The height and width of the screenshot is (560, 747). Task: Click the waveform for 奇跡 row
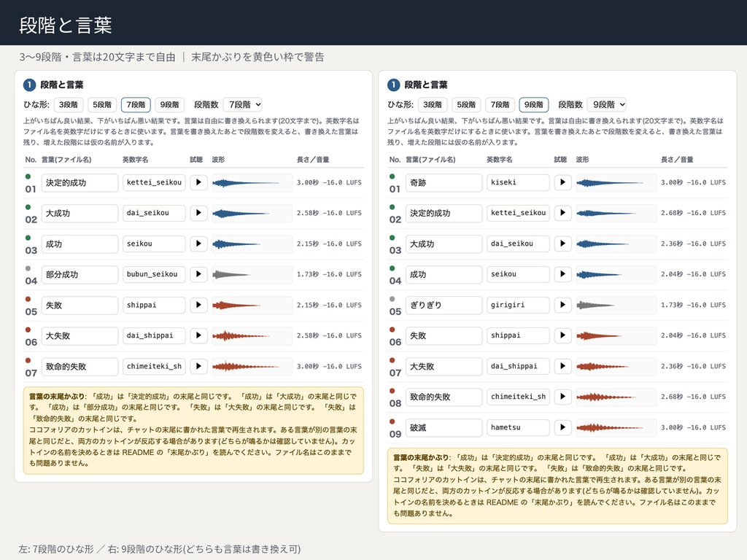click(616, 182)
